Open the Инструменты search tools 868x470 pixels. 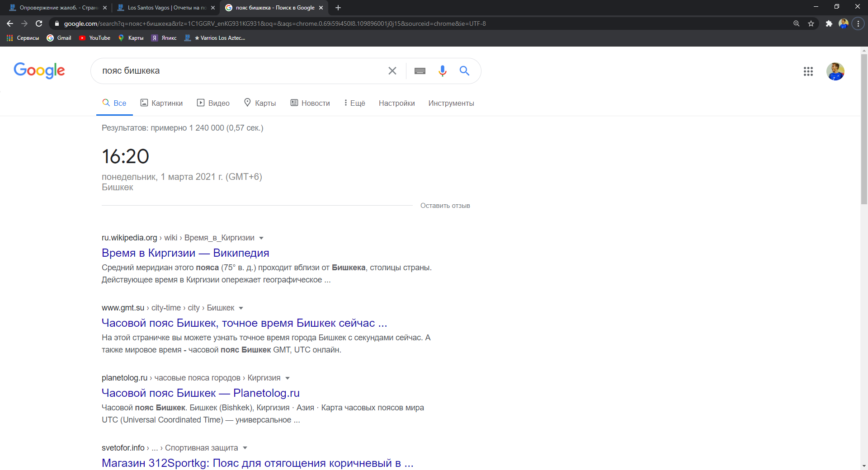click(451, 103)
